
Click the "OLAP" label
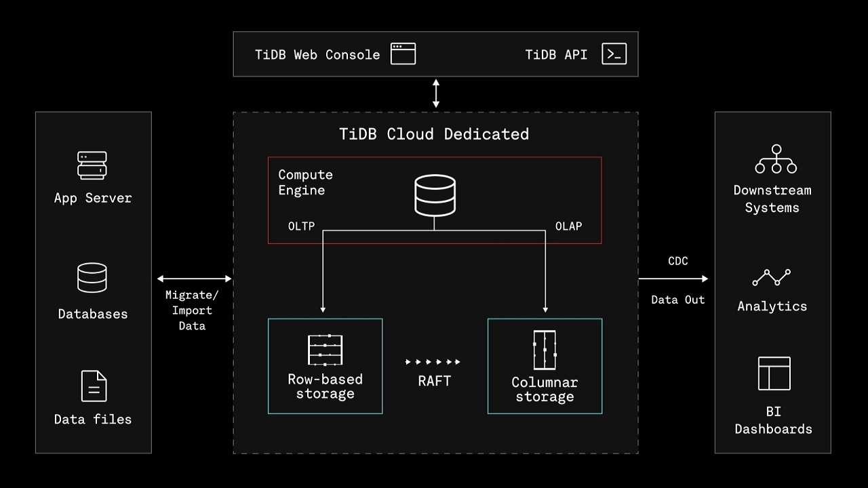click(x=568, y=226)
